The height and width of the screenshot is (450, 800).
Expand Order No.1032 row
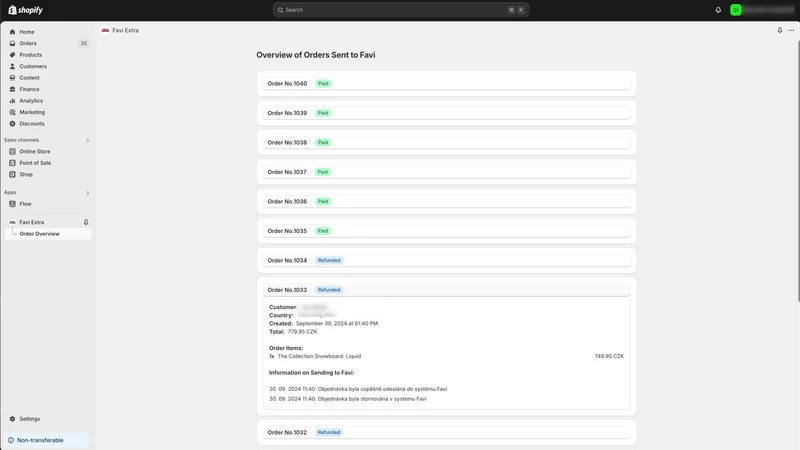tap(446, 432)
